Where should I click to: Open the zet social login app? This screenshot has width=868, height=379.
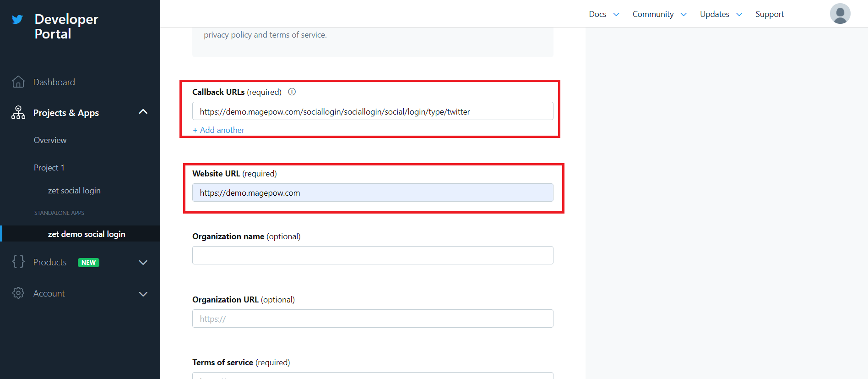pos(74,191)
